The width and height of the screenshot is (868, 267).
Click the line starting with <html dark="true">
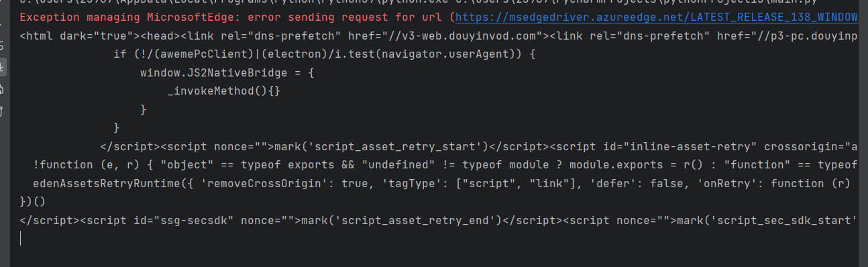pos(439,36)
